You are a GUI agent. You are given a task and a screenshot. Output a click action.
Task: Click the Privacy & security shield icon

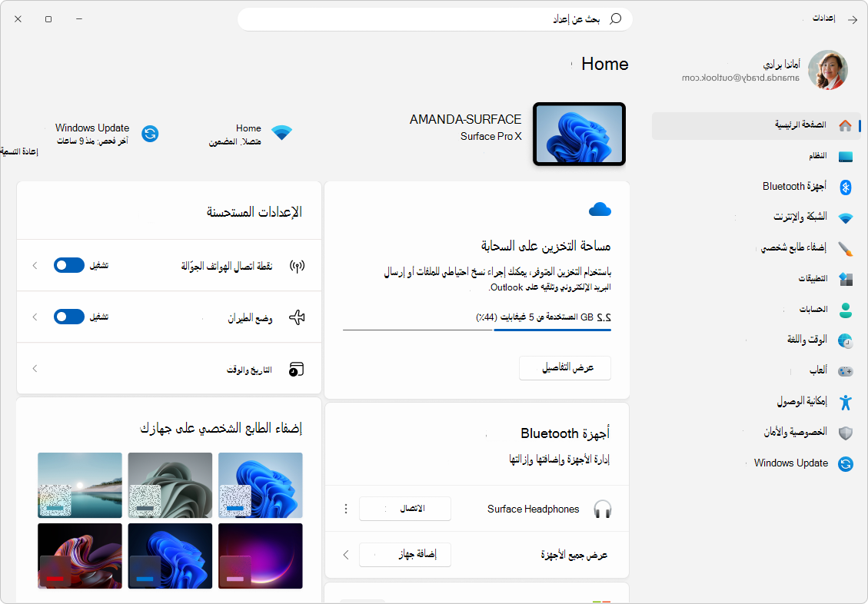(x=845, y=433)
